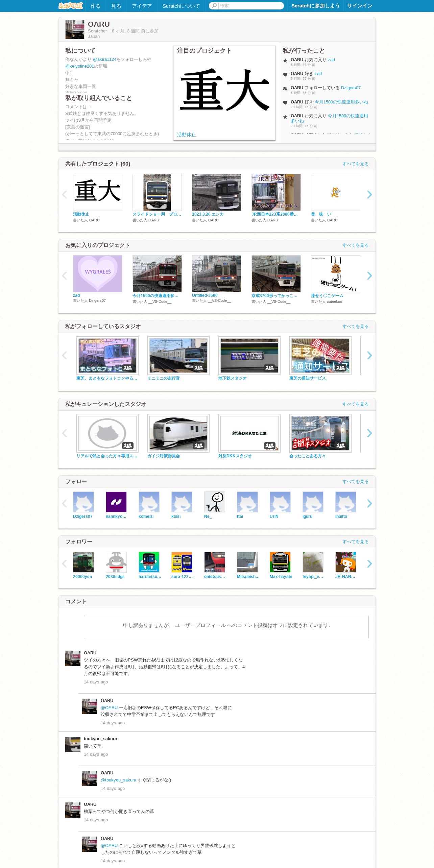
Task: Open 流せう〇こゲーム project thumbnail
Action: point(336,274)
